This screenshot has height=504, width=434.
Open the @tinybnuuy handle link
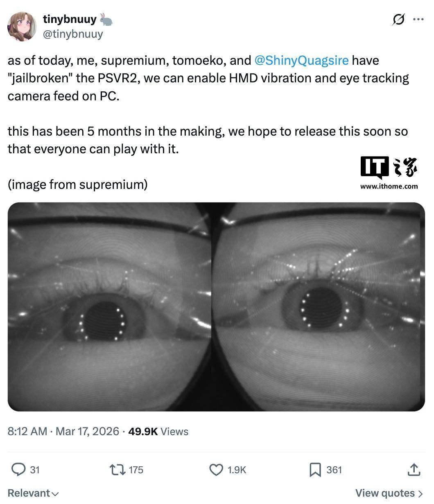(72, 34)
